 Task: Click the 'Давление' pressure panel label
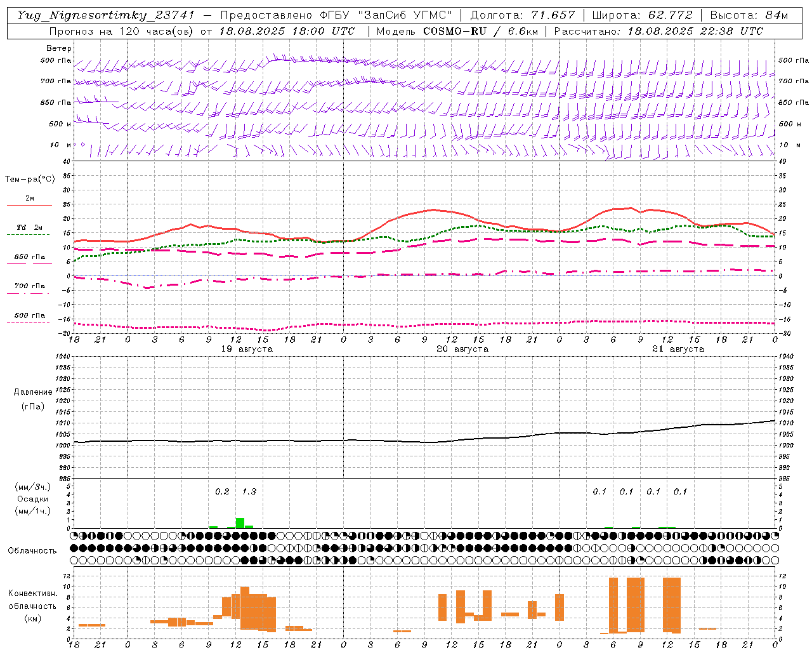click(33, 392)
